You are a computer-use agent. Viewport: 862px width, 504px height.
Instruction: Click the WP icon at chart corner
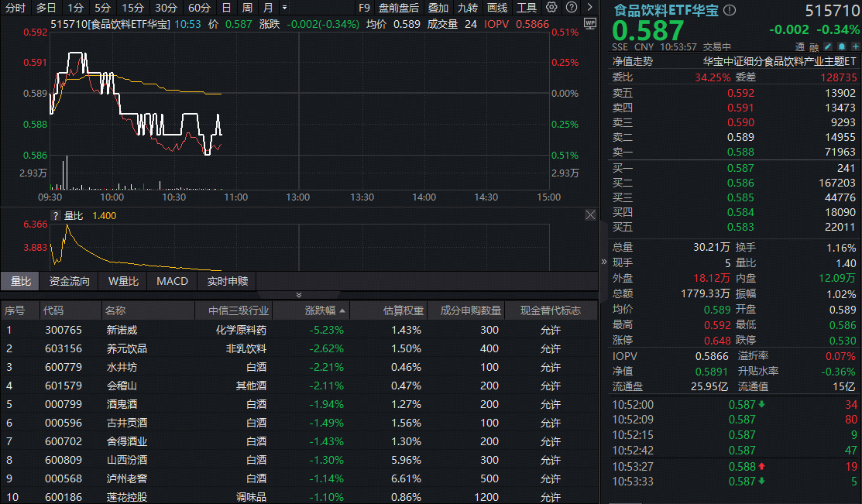(x=590, y=23)
